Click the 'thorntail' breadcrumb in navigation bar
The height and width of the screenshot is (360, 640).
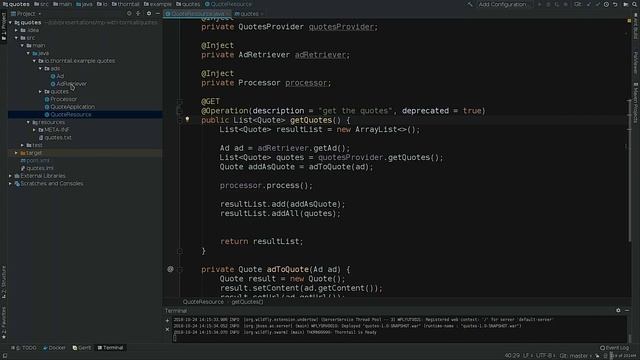(126, 4)
